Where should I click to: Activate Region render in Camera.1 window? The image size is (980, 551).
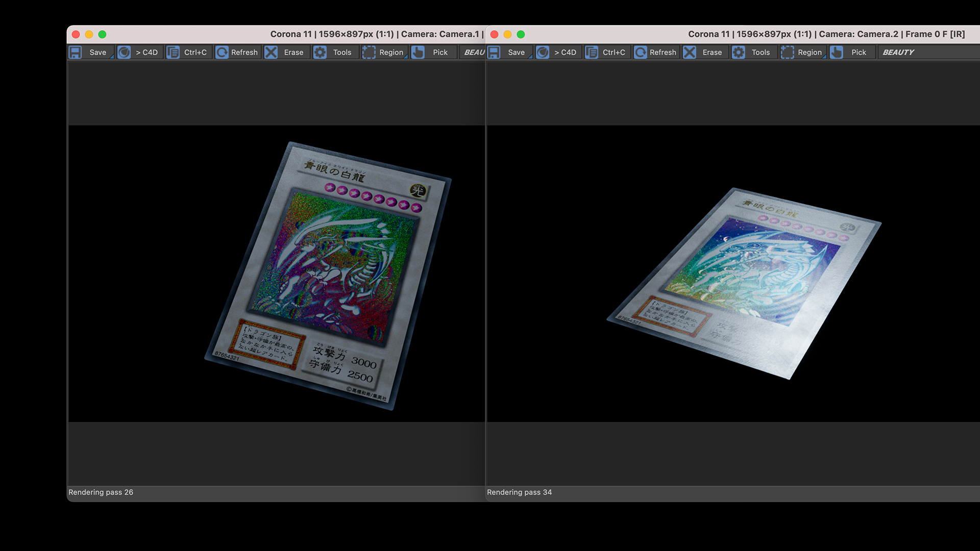coord(384,52)
